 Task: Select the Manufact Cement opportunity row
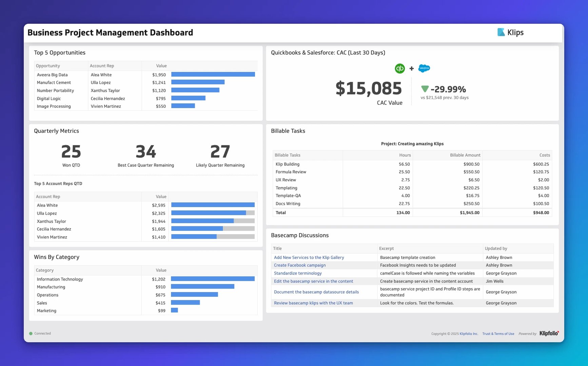(x=146, y=83)
